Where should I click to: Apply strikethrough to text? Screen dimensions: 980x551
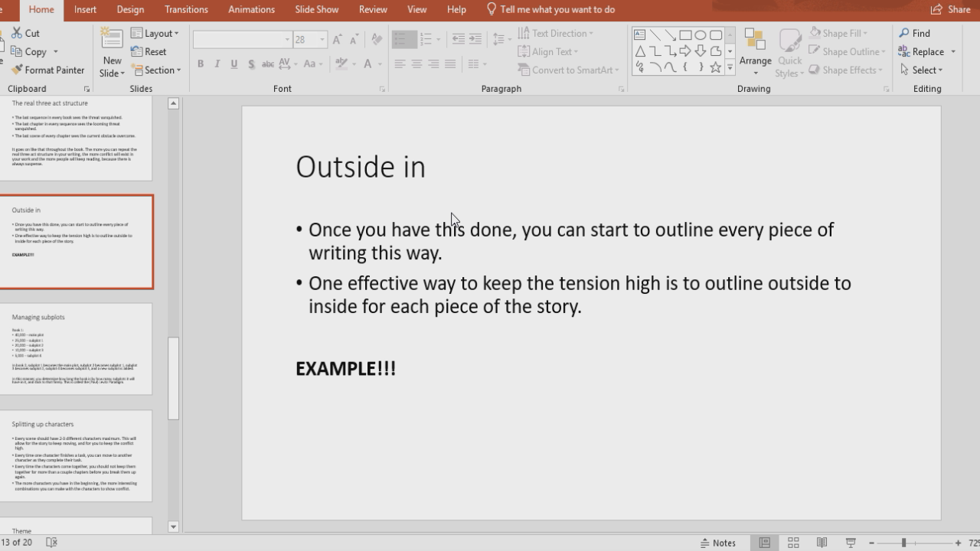251,64
